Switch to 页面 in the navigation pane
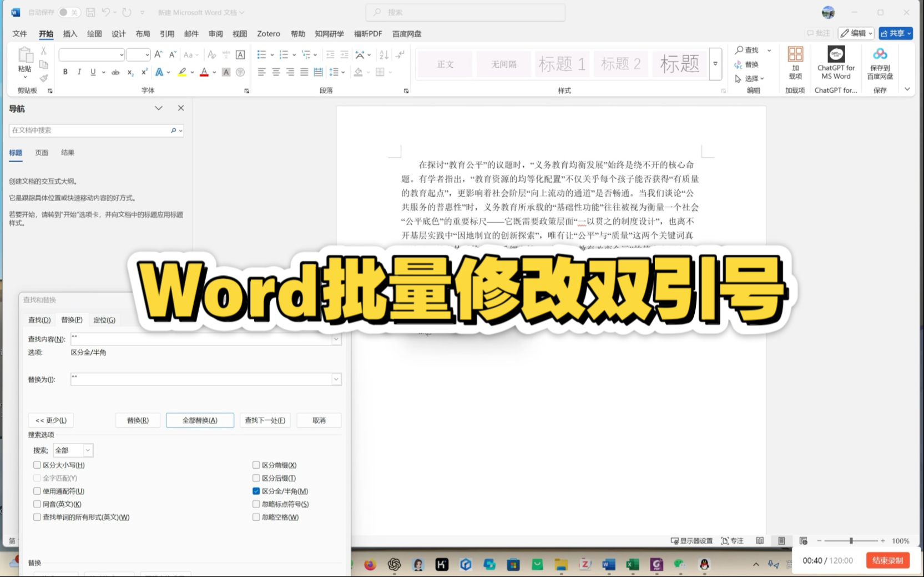The image size is (924, 577). (42, 152)
